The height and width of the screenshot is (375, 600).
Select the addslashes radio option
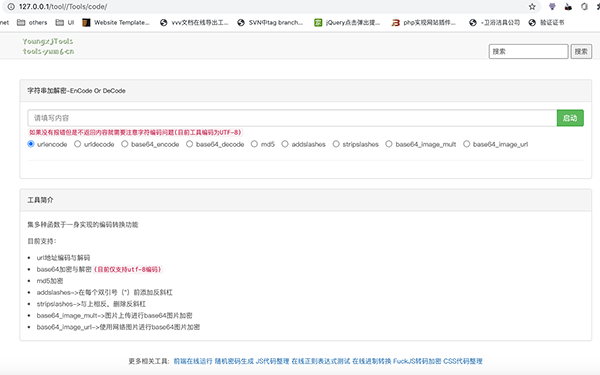pos(285,144)
